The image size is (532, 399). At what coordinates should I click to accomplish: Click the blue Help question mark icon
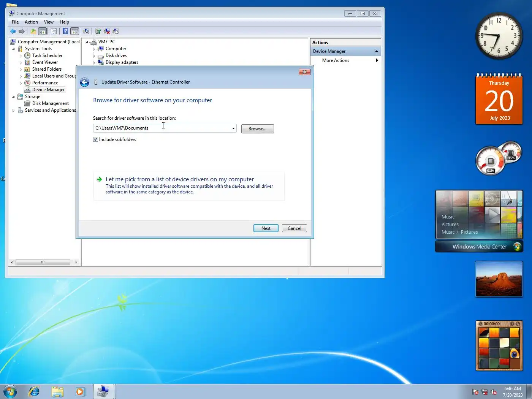click(x=65, y=32)
